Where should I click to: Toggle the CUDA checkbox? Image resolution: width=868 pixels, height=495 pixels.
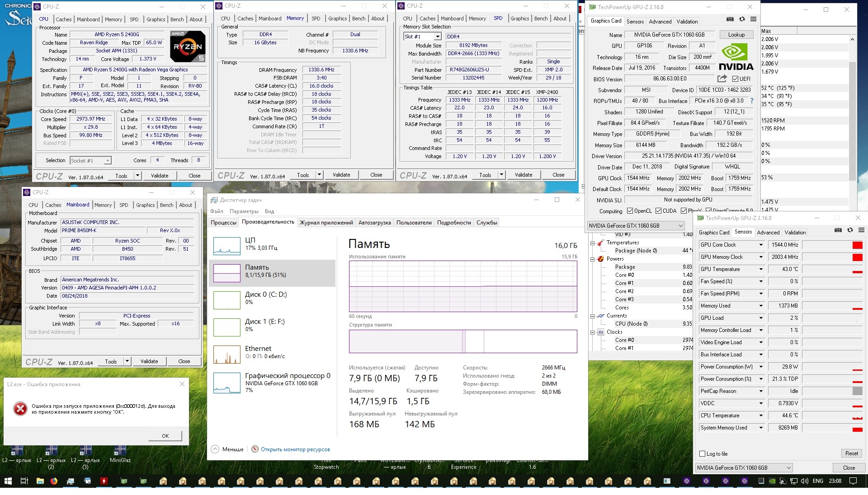(x=658, y=211)
